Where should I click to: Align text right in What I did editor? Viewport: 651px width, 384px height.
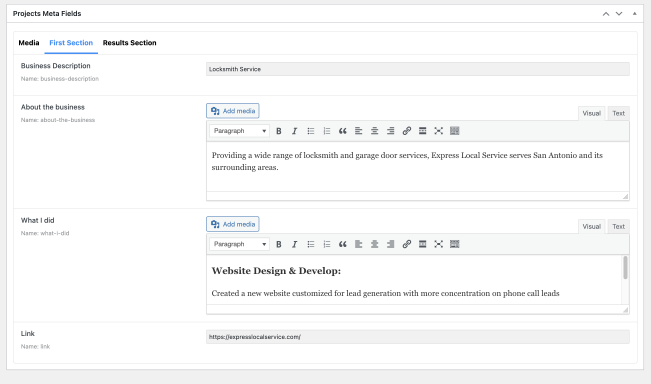click(x=390, y=244)
